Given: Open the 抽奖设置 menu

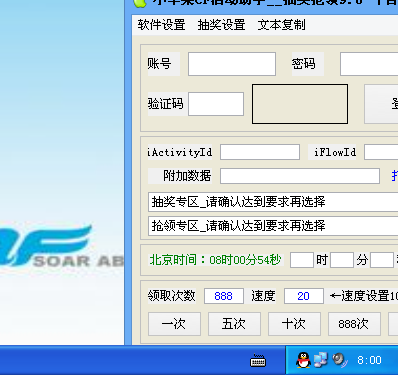Looking at the screenshot, I should (221, 25).
